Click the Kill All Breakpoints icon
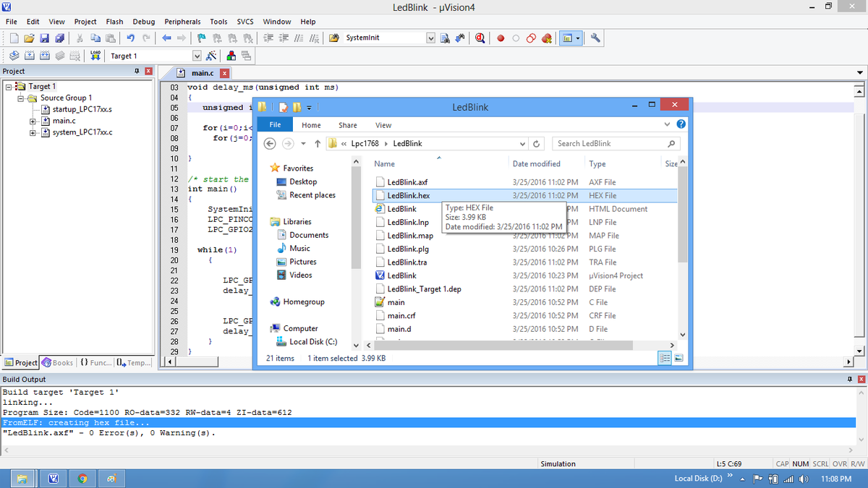 (547, 38)
